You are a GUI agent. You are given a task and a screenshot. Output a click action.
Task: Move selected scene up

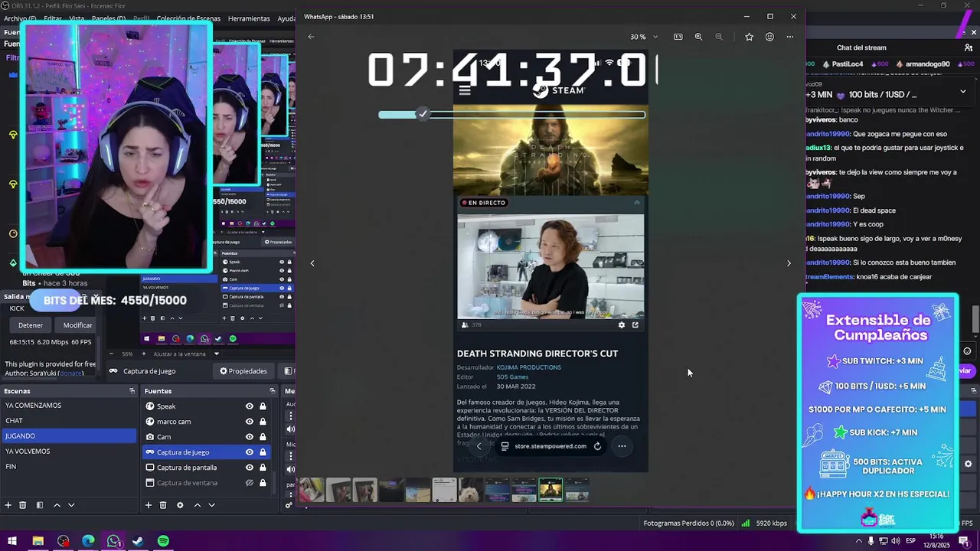(x=57, y=505)
